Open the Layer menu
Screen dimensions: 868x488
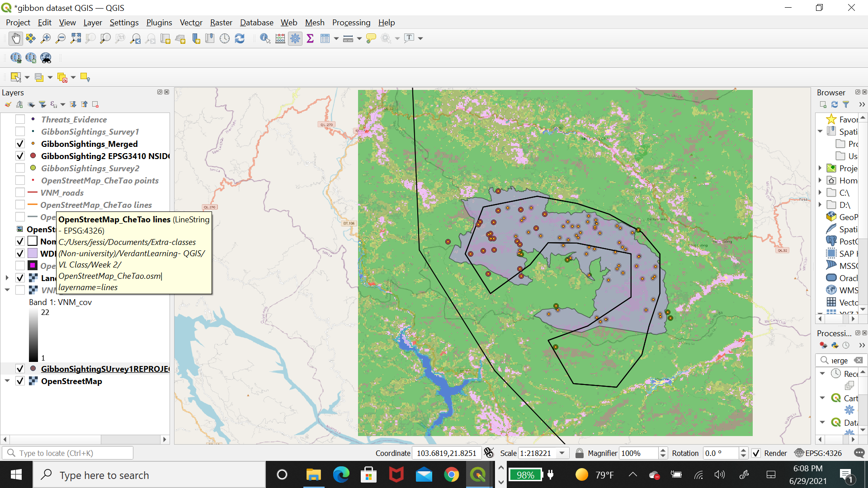coord(93,23)
